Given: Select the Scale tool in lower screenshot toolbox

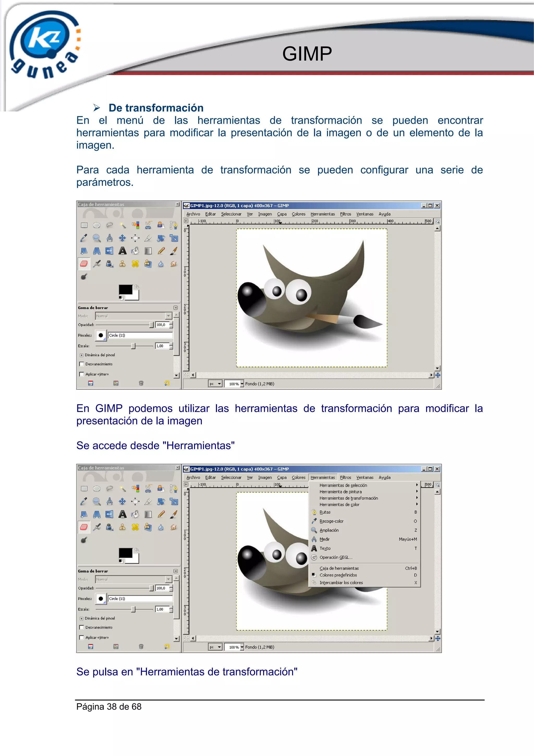Looking at the screenshot, I should pyautogui.click(x=174, y=502).
